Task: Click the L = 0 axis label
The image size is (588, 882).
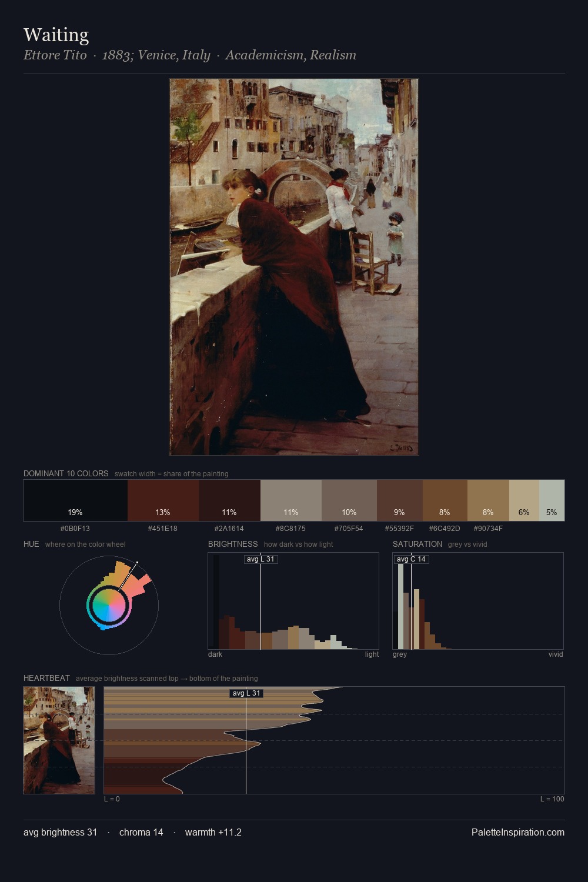Action: (112, 799)
